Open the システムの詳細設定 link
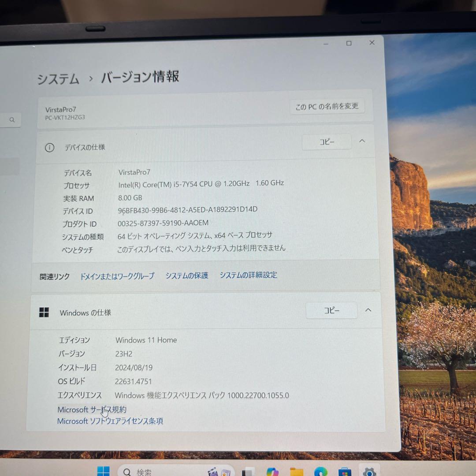The height and width of the screenshot is (476, 476). [248, 275]
